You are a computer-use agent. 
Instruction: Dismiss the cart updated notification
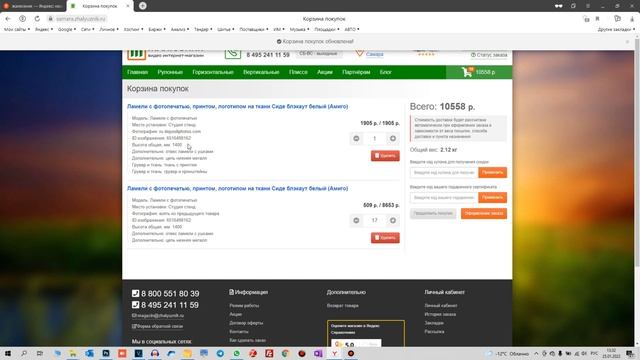(x=627, y=42)
